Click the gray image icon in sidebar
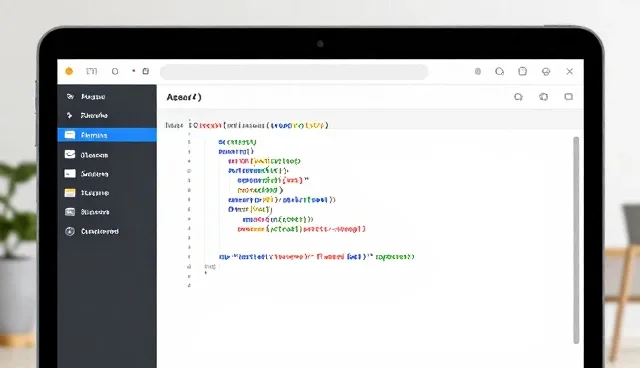The width and height of the screenshot is (640, 368). coord(70,212)
